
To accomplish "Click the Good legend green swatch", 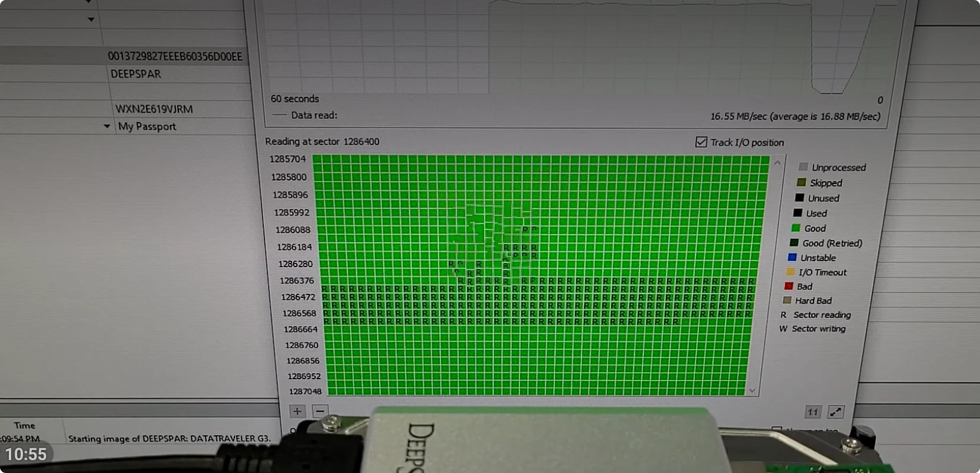I will point(796,228).
